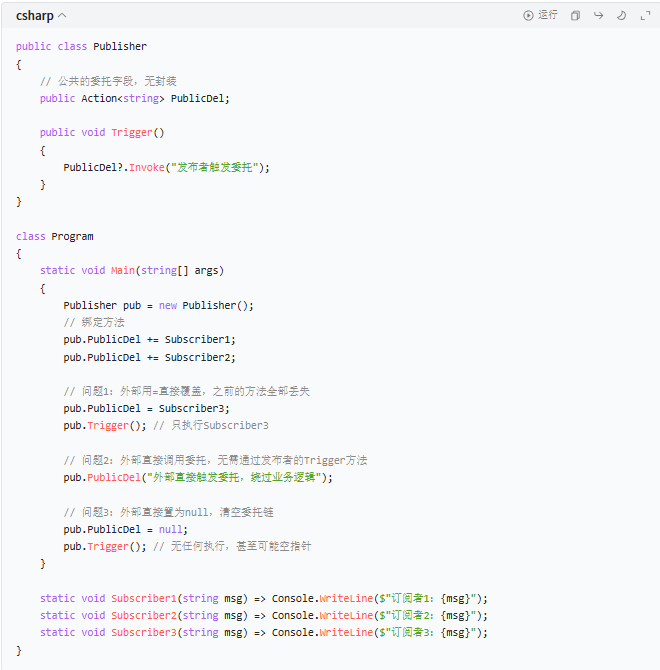Expand code block to fullscreen

pyautogui.click(x=644, y=16)
